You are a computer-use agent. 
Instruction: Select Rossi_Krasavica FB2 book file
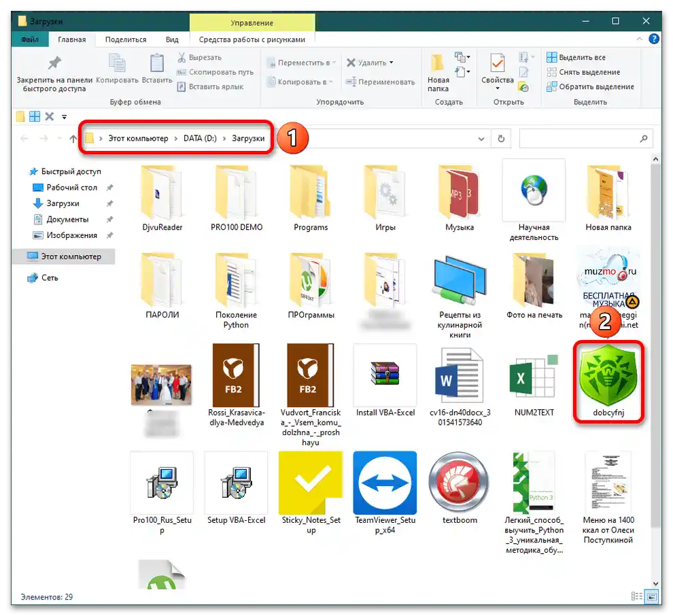(x=236, y=386)
